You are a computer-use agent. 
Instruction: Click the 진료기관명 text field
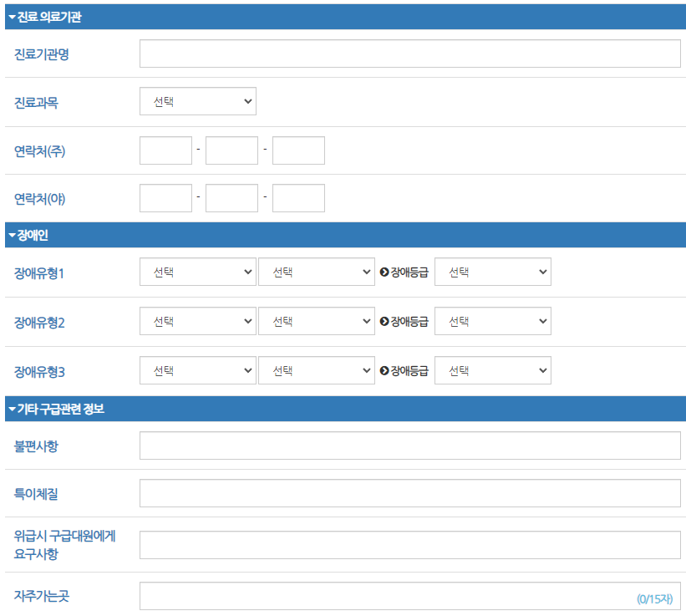pos(410,53)
